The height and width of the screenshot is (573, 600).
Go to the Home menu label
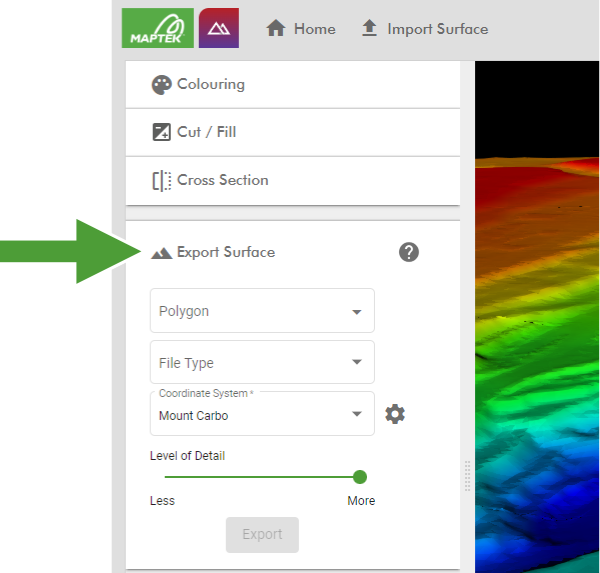[315, 29]
